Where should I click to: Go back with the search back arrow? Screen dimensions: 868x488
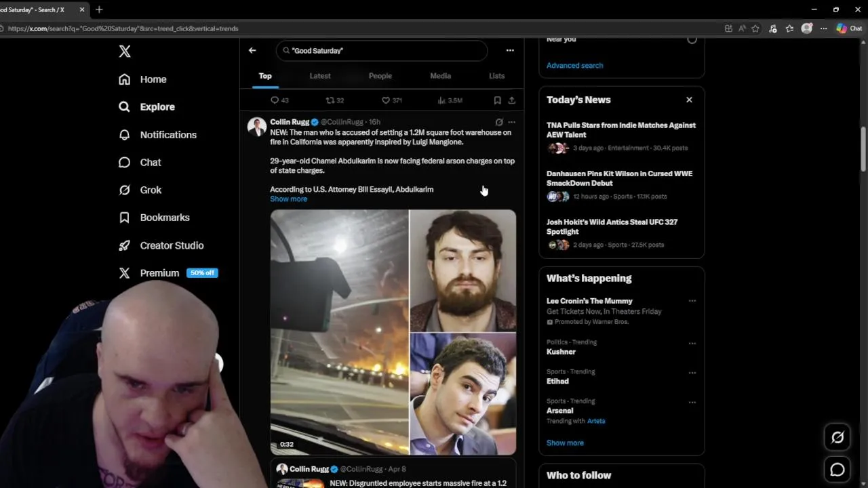[252, 50]
